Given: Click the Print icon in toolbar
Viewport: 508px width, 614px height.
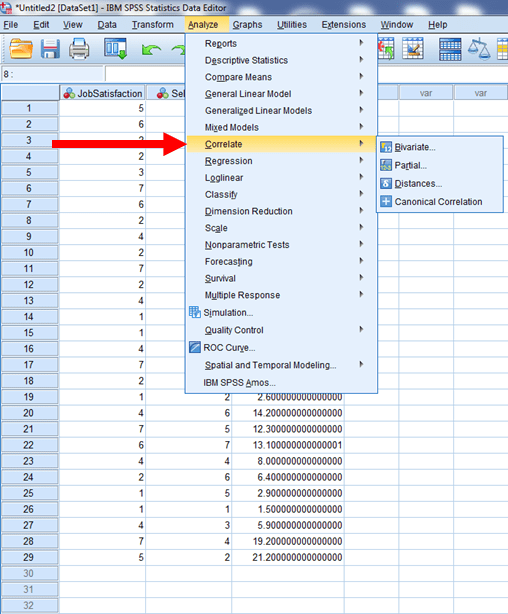Looking at the screenshot, I should (79, 49).
